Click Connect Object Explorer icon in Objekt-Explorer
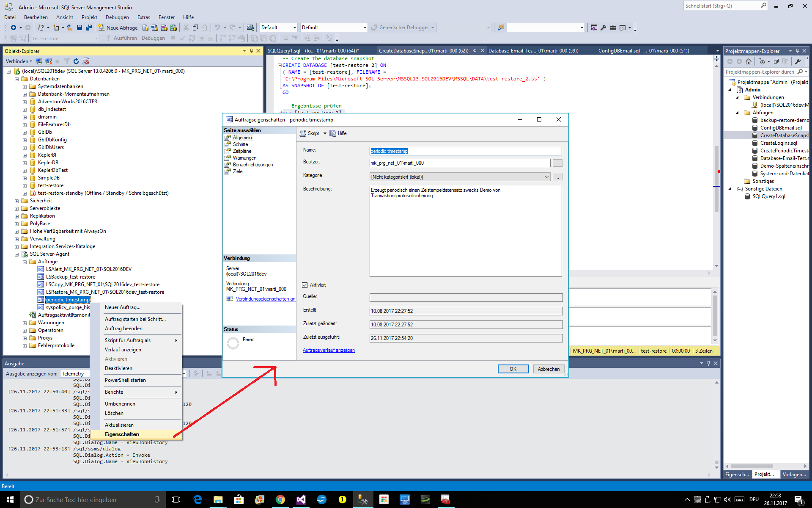 pyautogui.click(x=39, y=61)
